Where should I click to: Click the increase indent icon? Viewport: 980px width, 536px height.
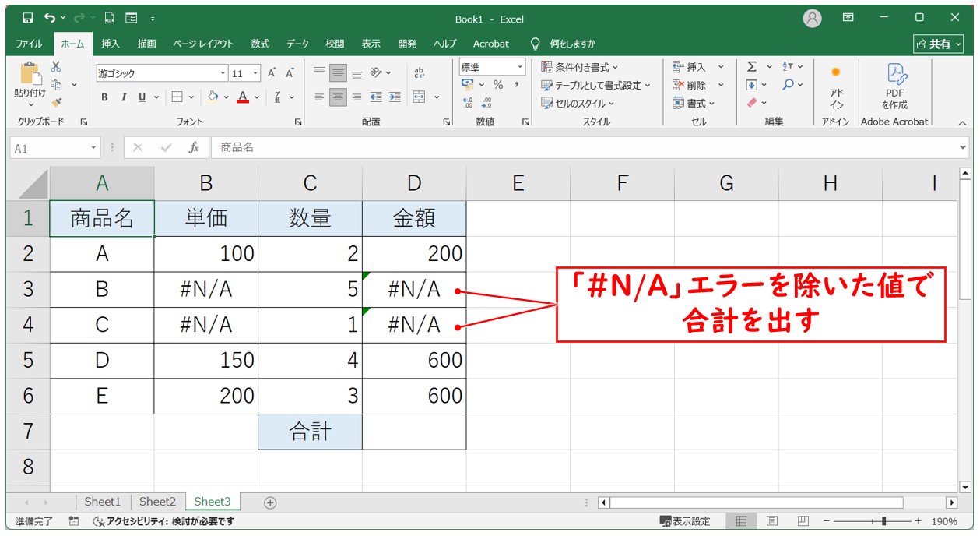point(395,97)
